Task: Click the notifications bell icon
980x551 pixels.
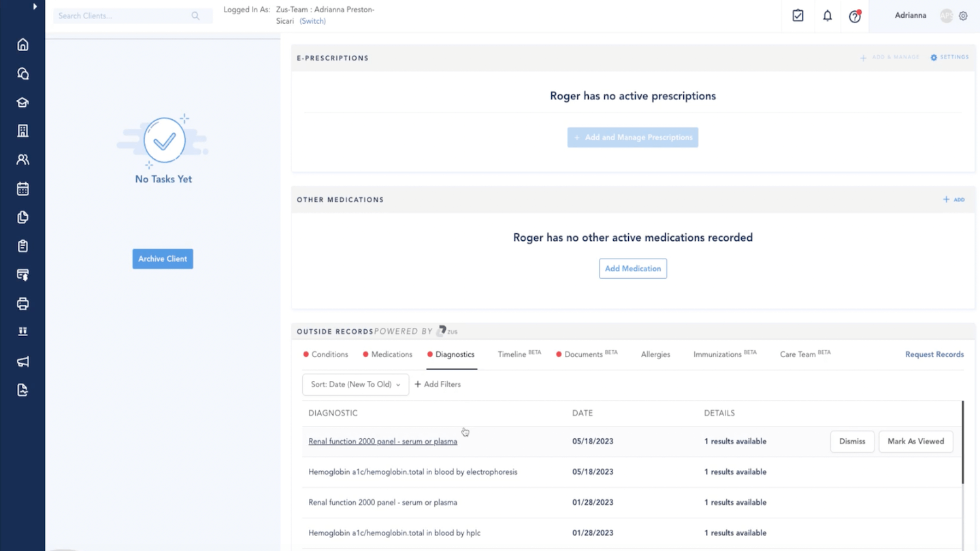Action: pos(827,16)
